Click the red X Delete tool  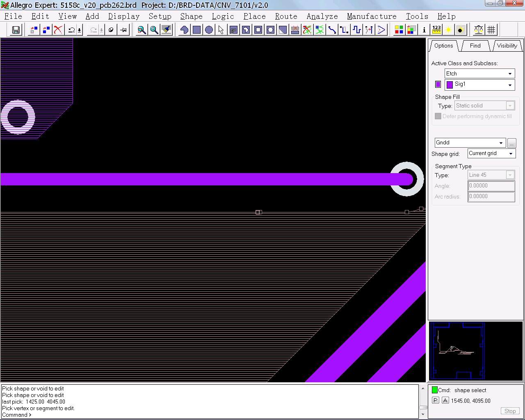(x=58, y=30)
